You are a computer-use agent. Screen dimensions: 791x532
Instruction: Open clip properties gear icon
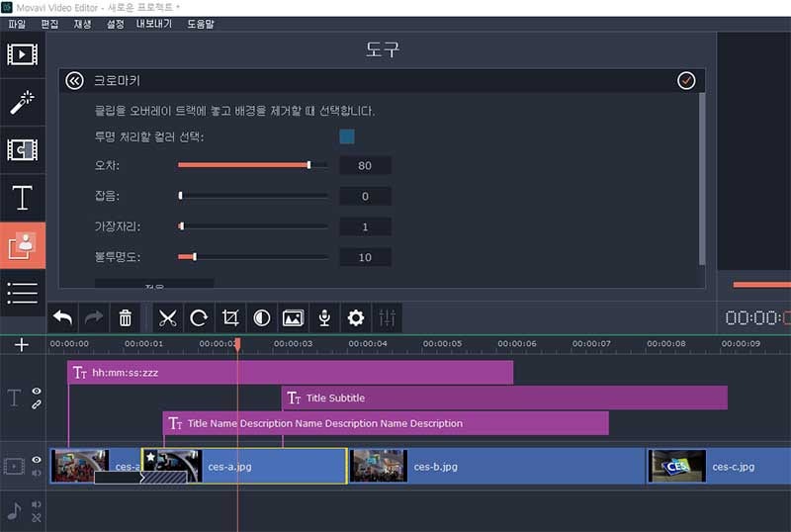(356, 318)
